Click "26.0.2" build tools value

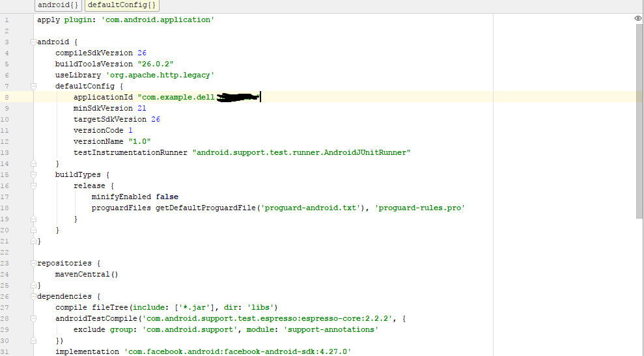[x=156, y=64]
